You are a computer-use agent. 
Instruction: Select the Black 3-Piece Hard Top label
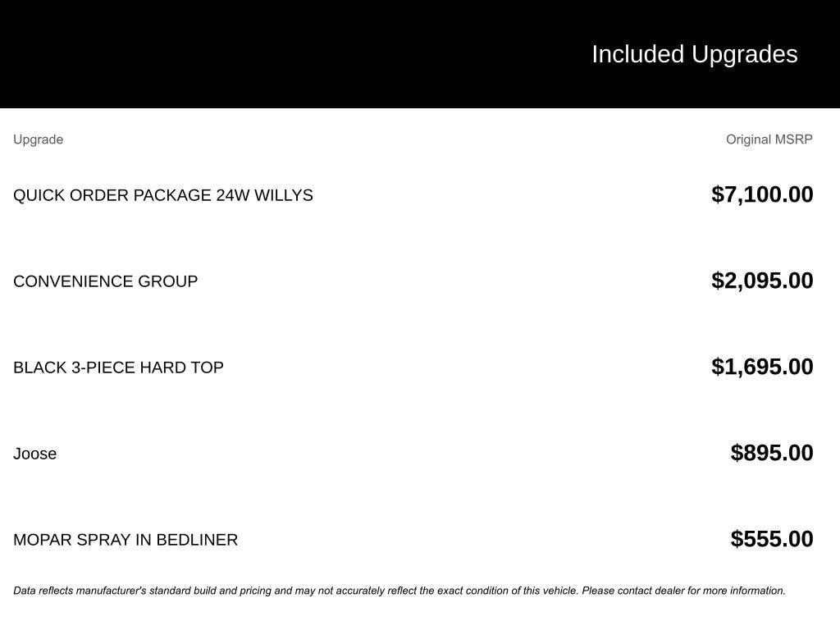point(118,367)
